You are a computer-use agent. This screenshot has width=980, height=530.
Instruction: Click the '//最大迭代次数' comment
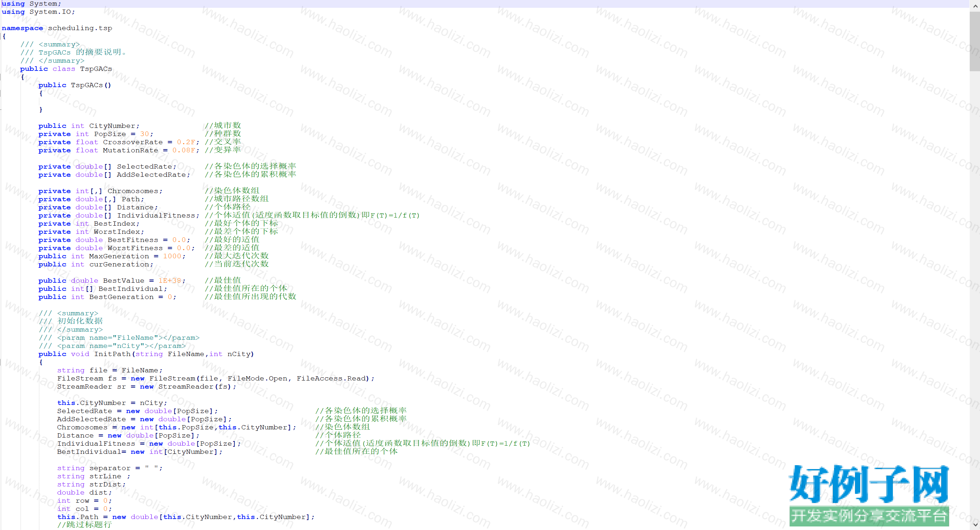coord(237,256)
